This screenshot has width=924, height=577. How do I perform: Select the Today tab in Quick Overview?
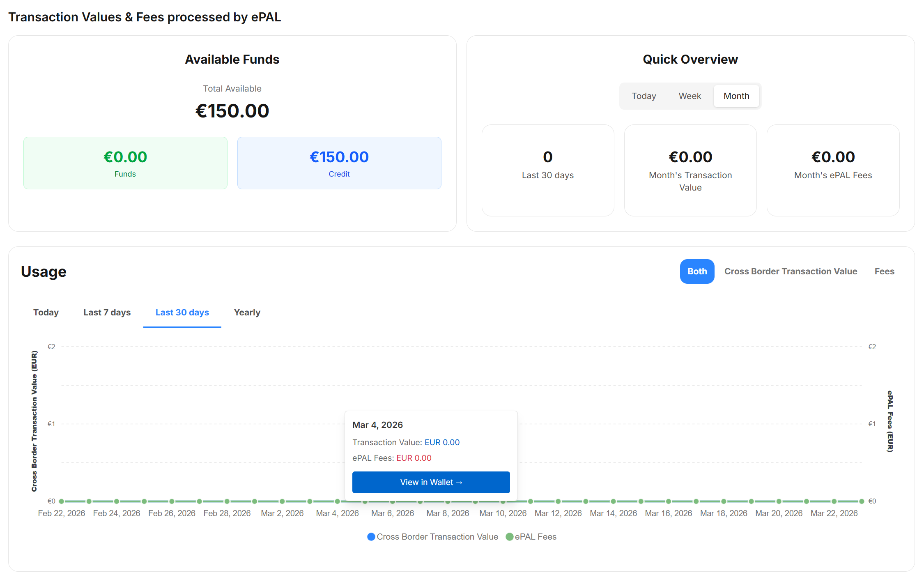point(644,96)
